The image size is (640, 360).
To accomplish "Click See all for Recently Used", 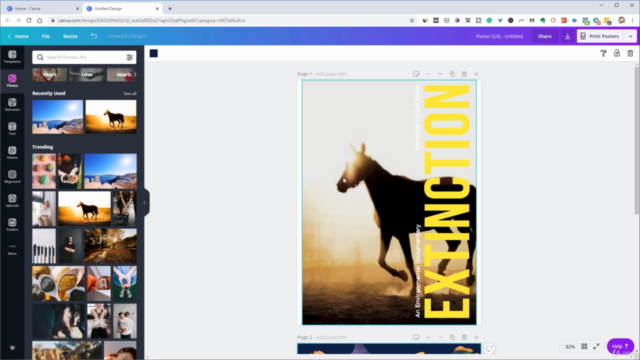I will pyautogui.click(x=130, y=93).
